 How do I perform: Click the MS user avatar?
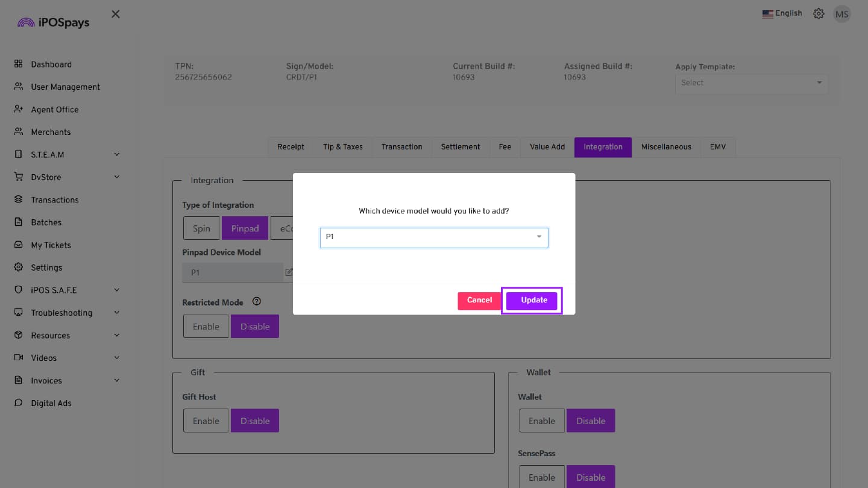(841, 14)
